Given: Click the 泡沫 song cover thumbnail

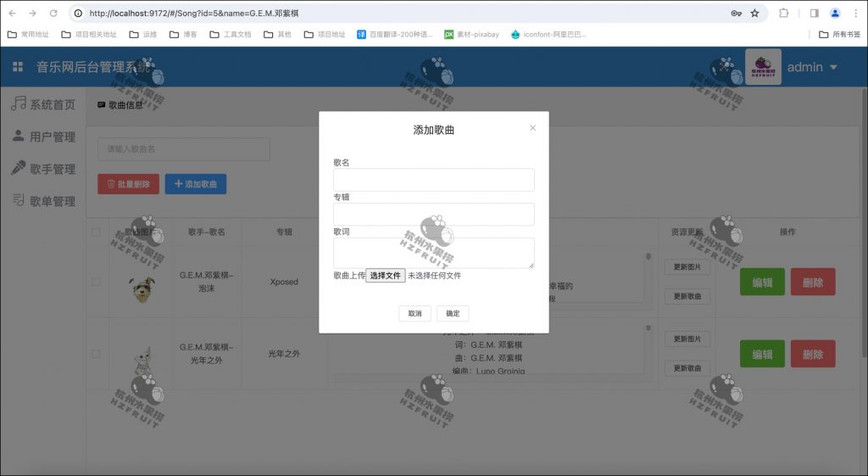Looking at the screenshot, I should [x=142, y=289].
